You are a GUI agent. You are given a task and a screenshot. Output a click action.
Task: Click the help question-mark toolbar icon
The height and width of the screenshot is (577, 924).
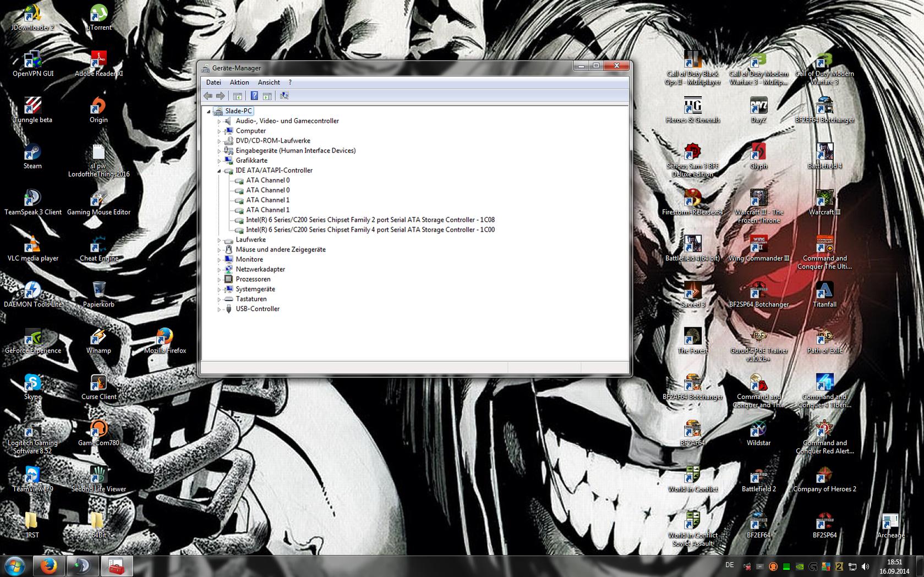pos(254,96)
